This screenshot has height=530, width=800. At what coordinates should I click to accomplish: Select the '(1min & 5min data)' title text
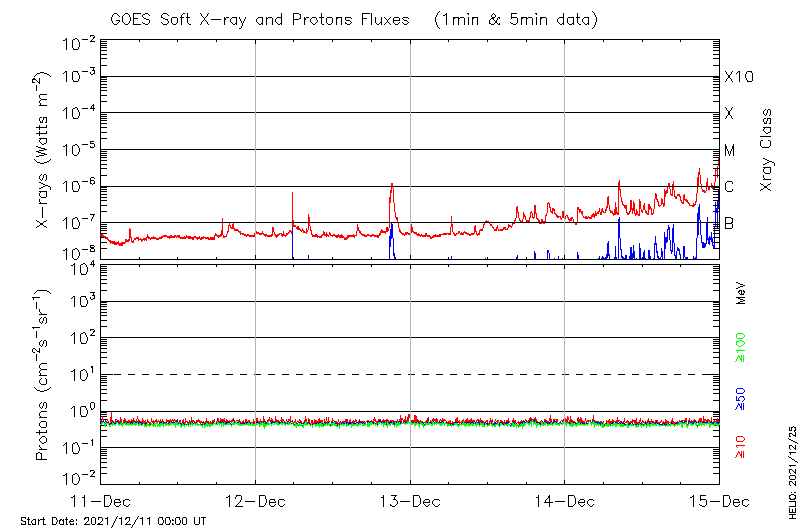point(516,19)
